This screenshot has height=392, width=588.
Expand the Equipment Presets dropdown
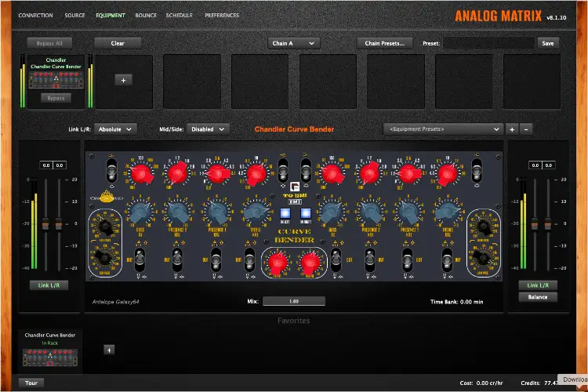click(x=444, y=129)
